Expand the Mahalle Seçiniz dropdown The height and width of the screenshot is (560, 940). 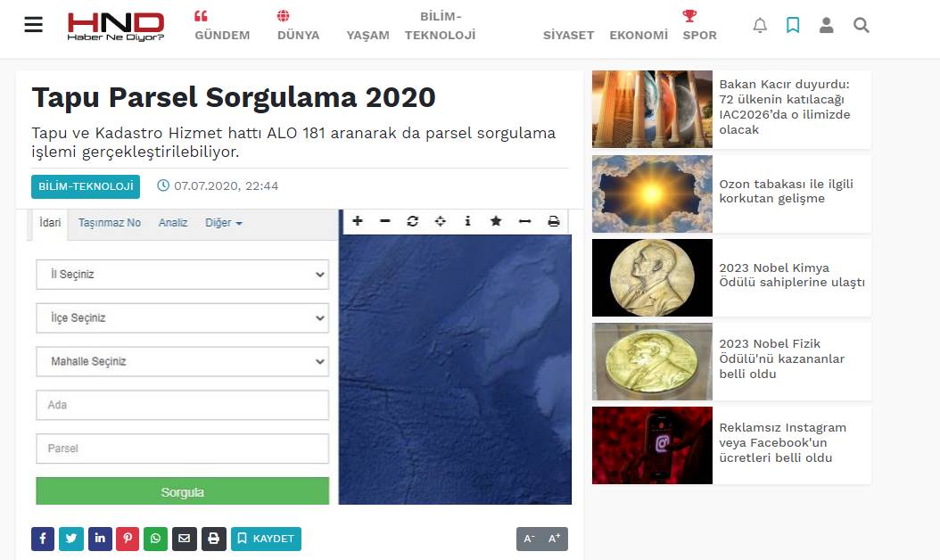tap(182, 361)
